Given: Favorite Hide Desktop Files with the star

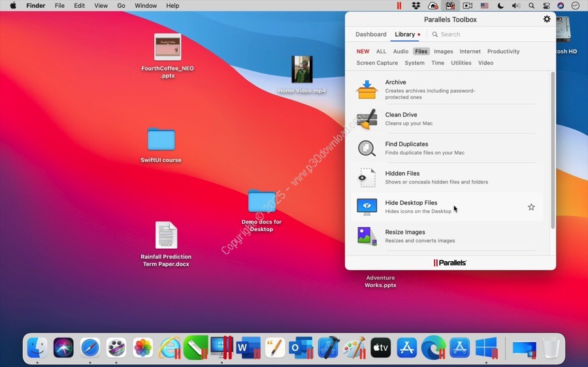Looking at the screenshot, I should [531, 207].
